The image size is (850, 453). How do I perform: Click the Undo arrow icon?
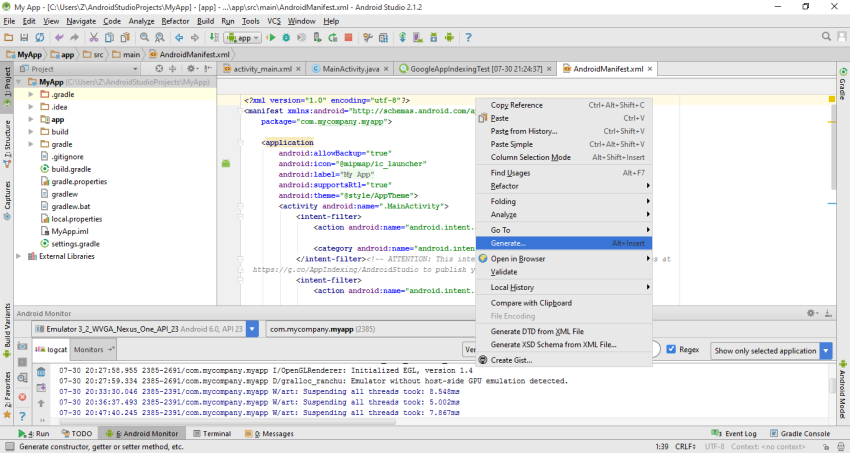point(59,37)
